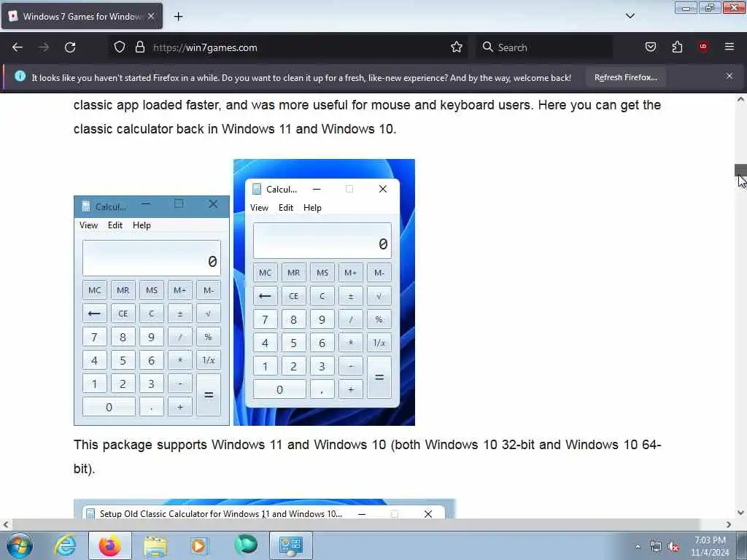Launch Internet Explorer from the taskbar
The height and width of the screenshot is (560, 747).
pos(65,545)
